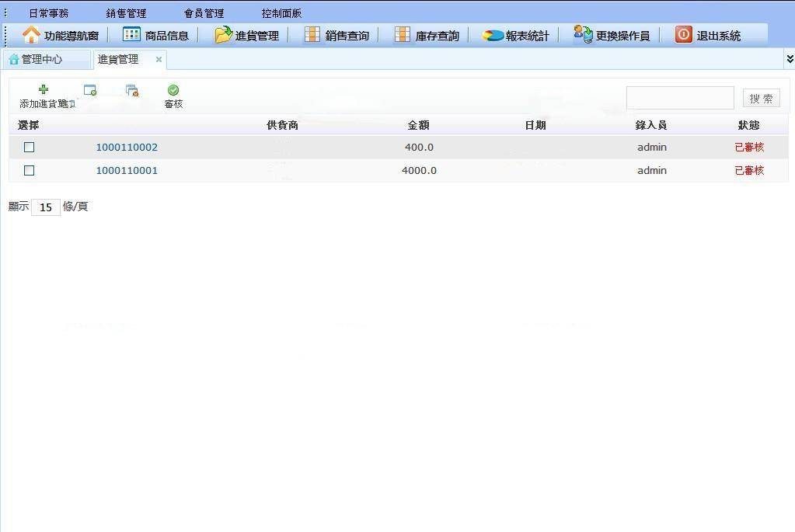Click the 進貨管理 folder icon

tap(223, 34)
